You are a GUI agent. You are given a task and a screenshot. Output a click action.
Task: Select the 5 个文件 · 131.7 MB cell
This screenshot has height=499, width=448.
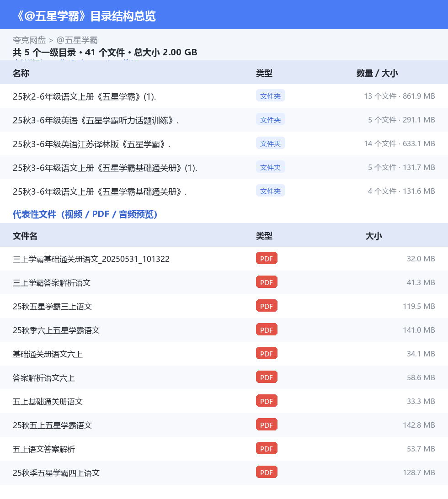click(401, 167)
